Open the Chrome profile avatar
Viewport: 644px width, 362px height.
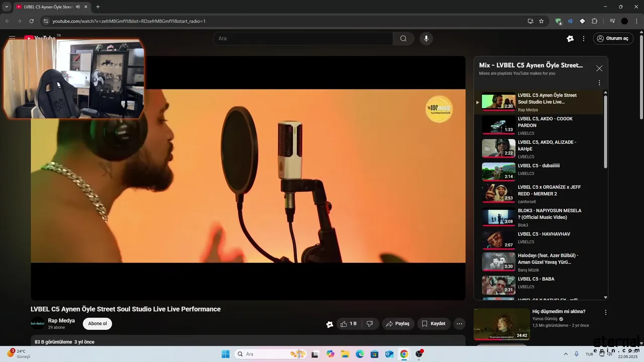[624, 21]
